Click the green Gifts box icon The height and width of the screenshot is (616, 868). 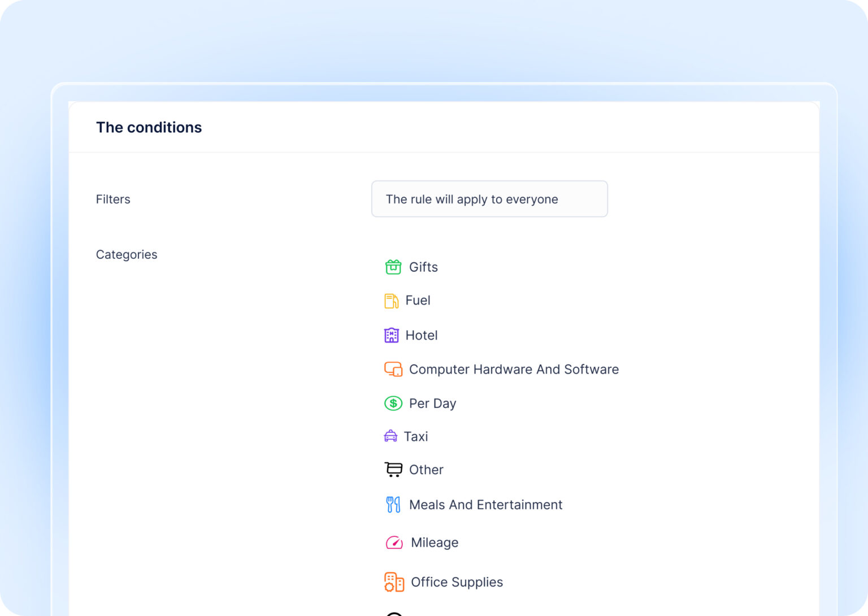point(393,267)
